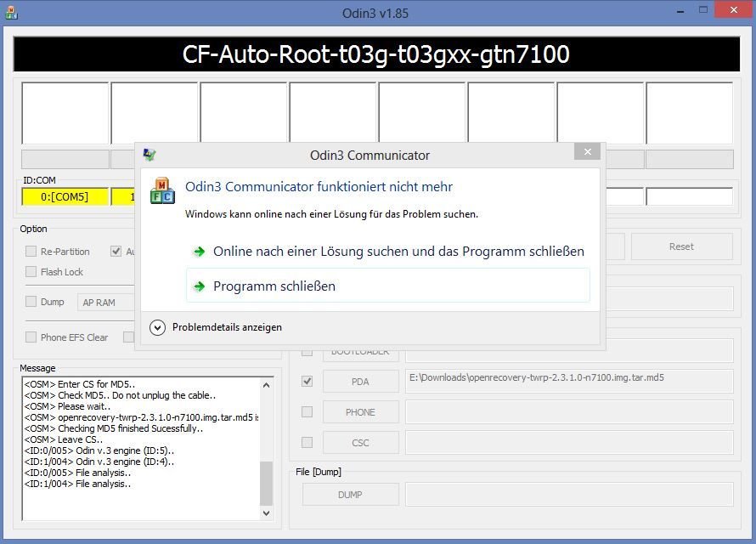Click the CF-Auto-Root banner title

tap(376, 54)
